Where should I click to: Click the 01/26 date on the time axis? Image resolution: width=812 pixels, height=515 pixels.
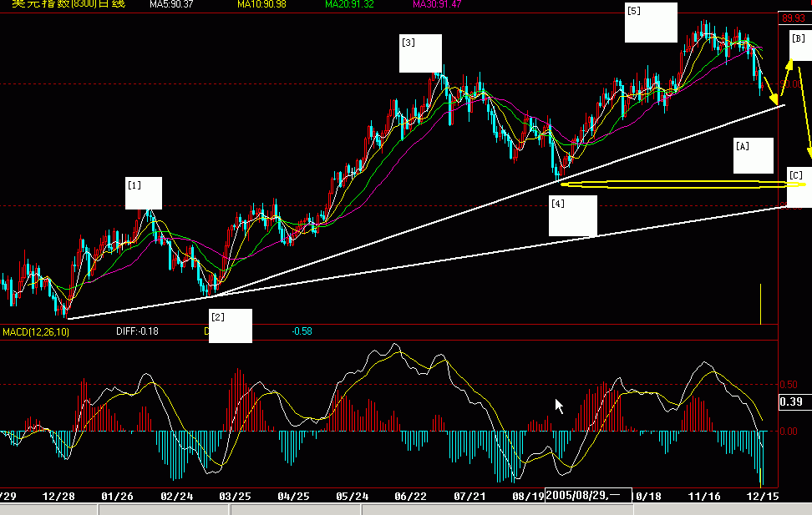point(117,497)
